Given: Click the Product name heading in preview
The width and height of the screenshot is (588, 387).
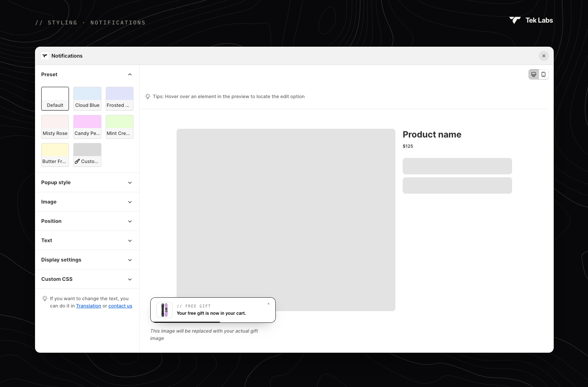Looking at the screenshot, I should point(432,135).
